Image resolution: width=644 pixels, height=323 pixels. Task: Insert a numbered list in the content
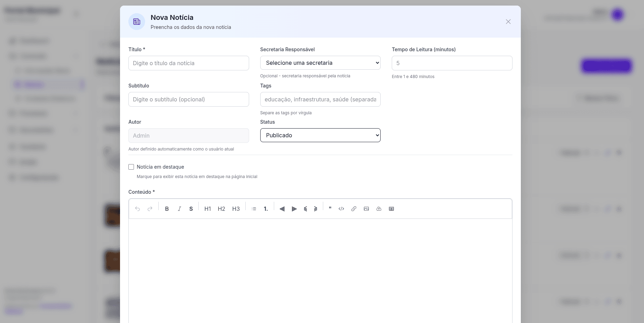(265, 209)
